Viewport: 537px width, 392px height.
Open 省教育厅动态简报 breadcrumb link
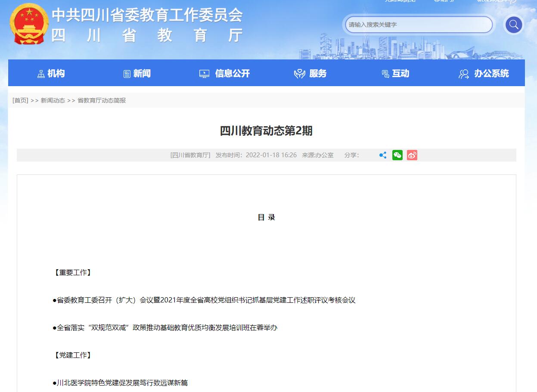pos(102,100)
